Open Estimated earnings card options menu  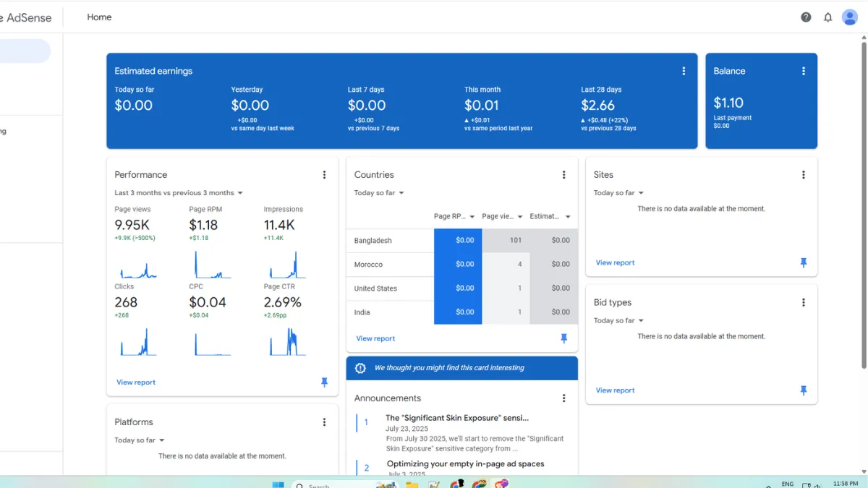(684, 71)
